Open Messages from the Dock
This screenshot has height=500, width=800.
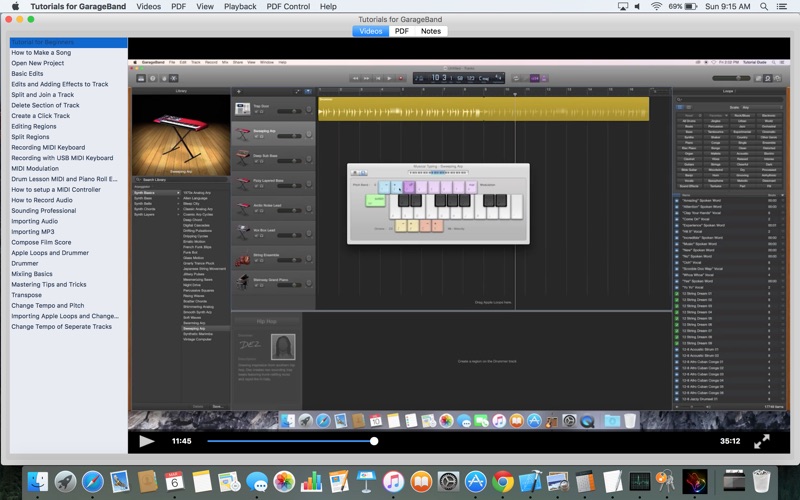coord(257,481)
